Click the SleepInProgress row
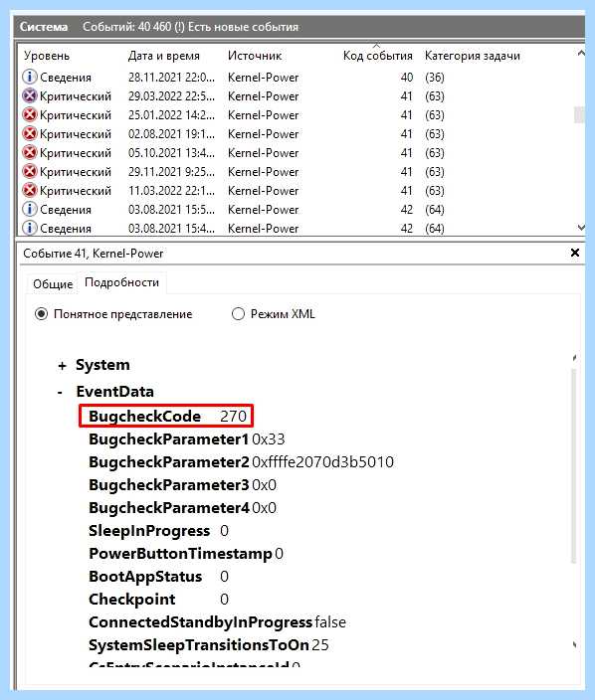The width and height of the screenshot is (595, 700). [x=158, y=531]
